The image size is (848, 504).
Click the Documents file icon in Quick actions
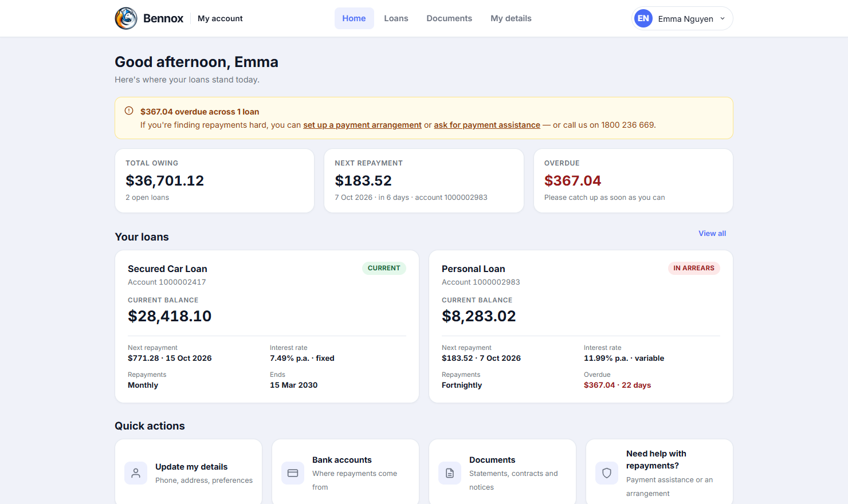point(450,473)
